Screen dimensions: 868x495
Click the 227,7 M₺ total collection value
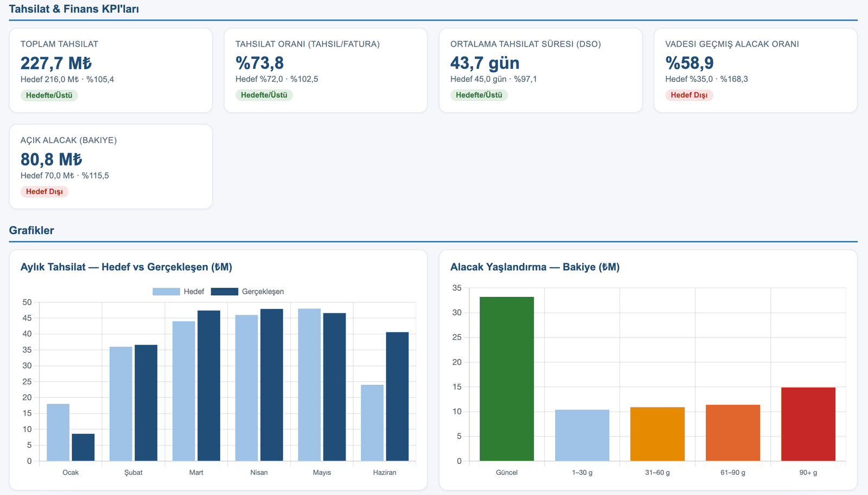(56, 63)
